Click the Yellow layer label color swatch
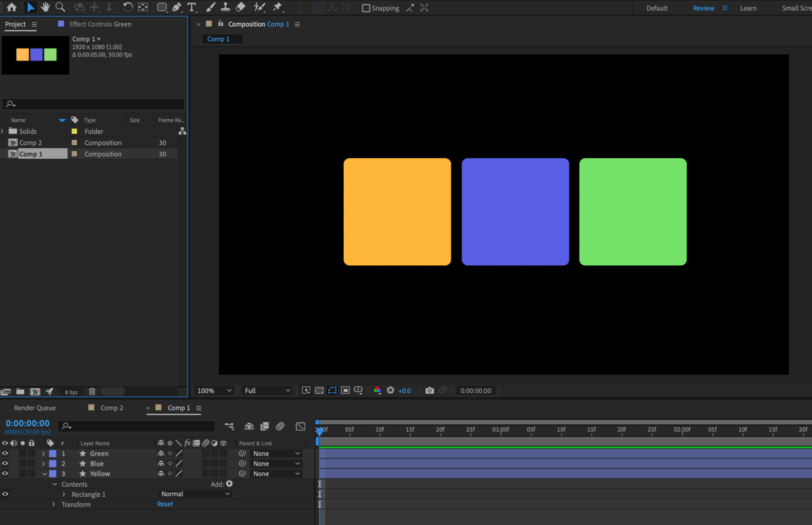The image size is (812, 525). click(x=53, y=473)
